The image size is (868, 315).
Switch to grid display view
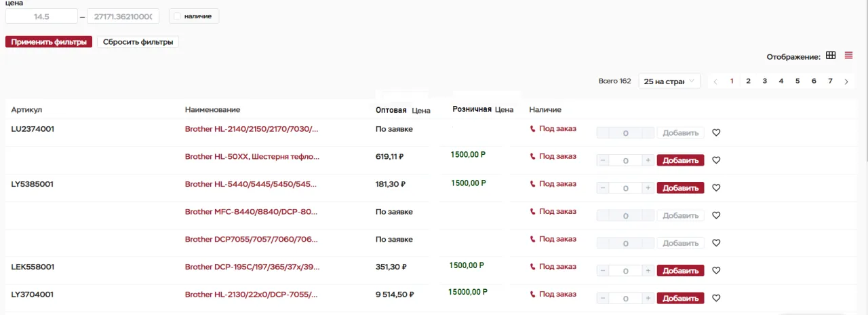pyautogui.click(x=831, y=56)
